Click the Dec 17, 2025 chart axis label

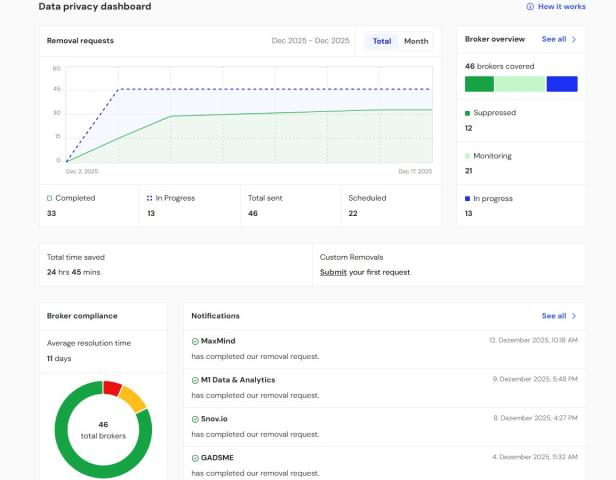(415, 171)
